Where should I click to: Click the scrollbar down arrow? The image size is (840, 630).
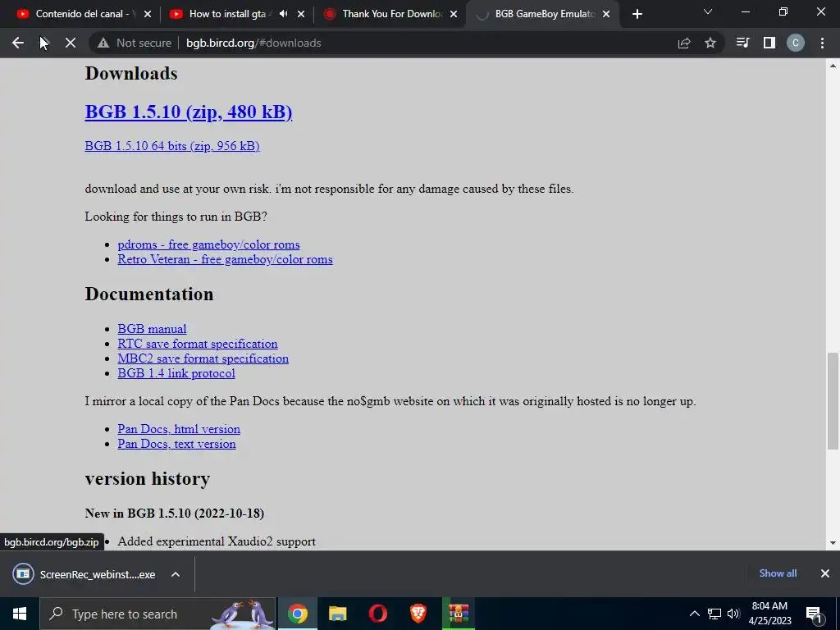point(833,543)
